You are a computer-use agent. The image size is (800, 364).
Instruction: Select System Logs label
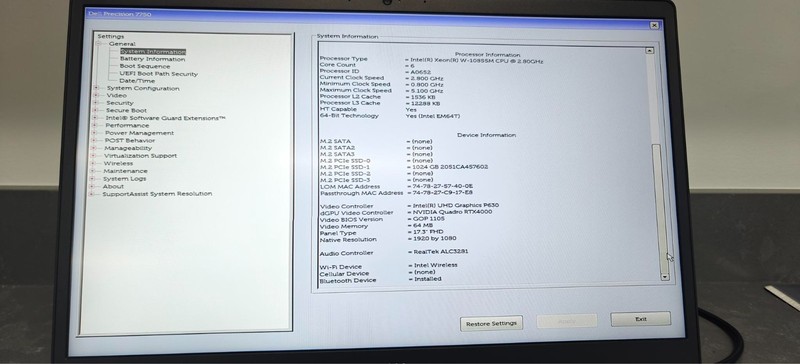coord(124,179)
